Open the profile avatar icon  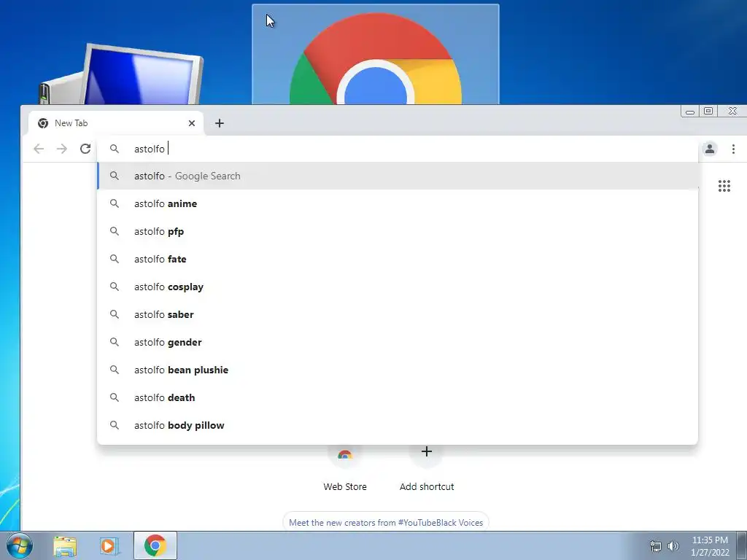[x=709, y=149]
